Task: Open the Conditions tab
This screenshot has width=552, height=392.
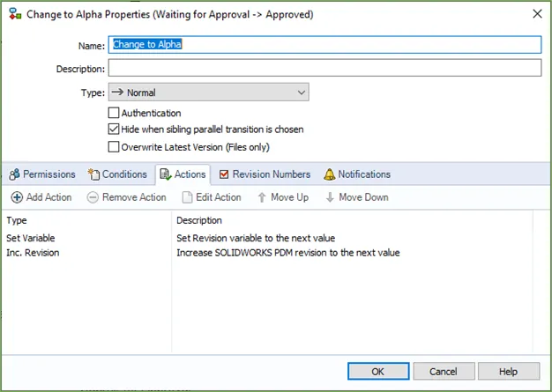Action: click(117, 174)
